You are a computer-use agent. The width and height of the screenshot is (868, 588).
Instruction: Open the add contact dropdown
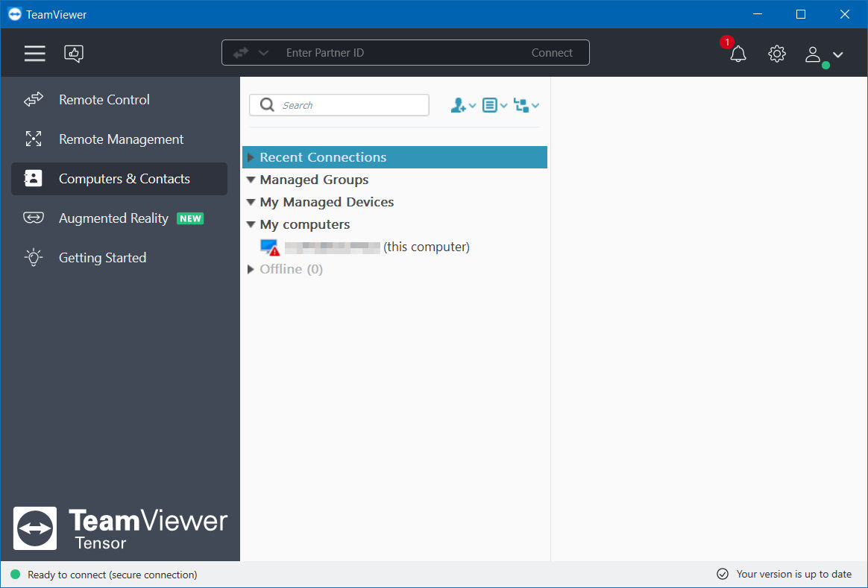463,105
